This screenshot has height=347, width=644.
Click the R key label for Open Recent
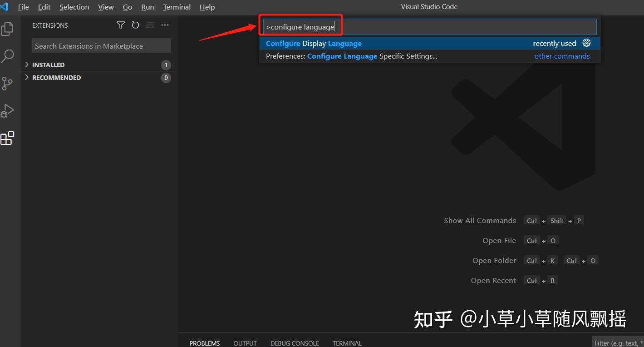point(552,281)
